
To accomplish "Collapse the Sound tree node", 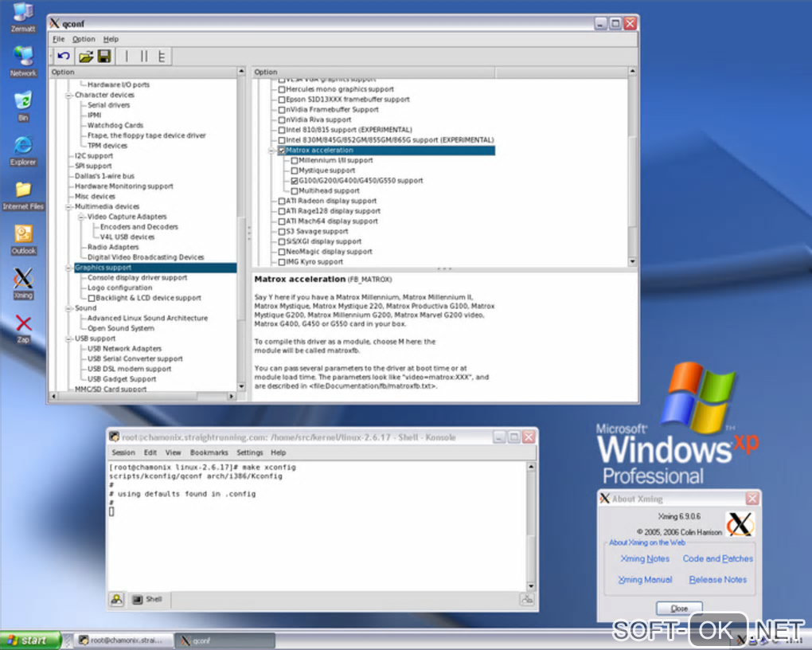I will pos(68,308).
